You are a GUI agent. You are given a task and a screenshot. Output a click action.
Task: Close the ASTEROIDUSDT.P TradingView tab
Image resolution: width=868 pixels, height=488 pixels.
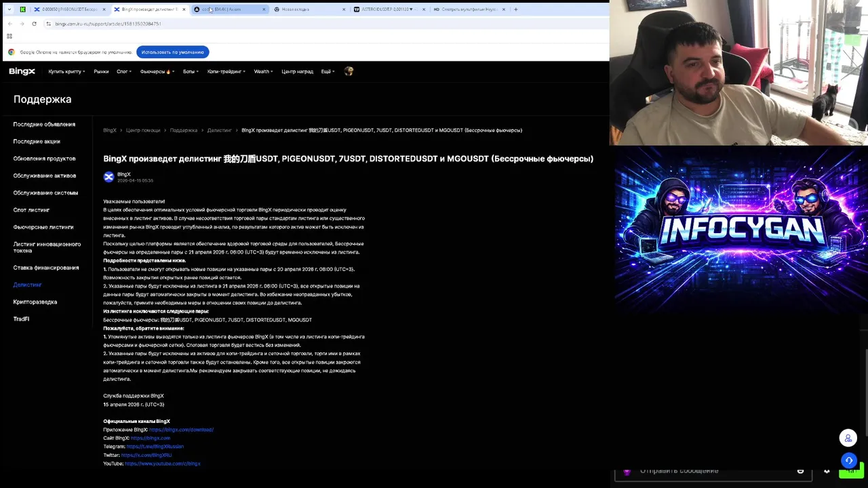pyautogui.click(x=424, y=9)
